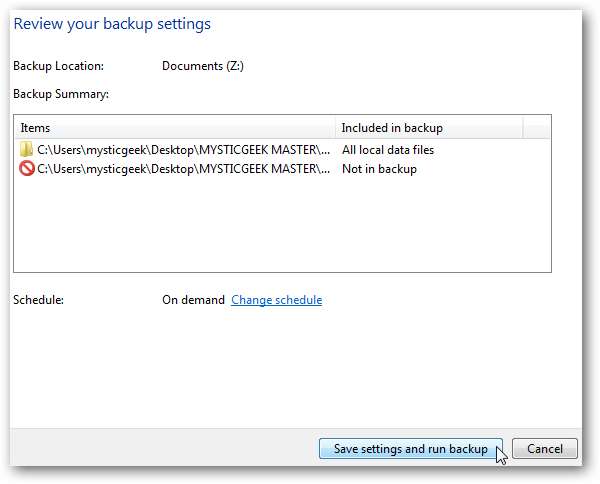Click the Backup Location label
Image resolution: width=600 pixels, height=484 pixels.
[x=59, y=67]
